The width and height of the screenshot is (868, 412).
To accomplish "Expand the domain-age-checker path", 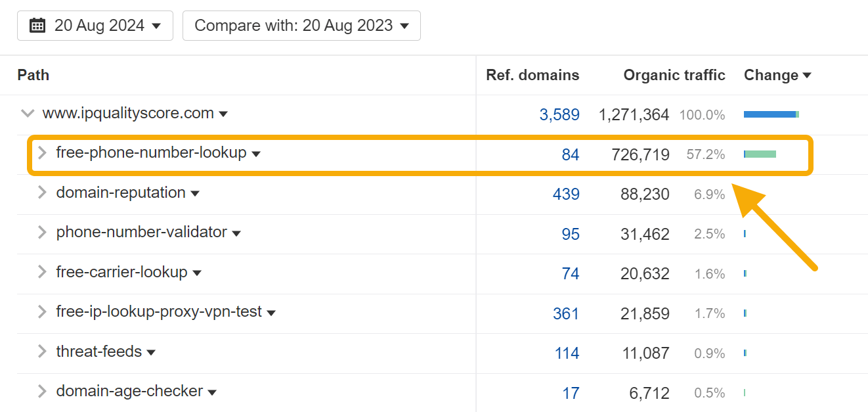I will click(x=42, y=391).
